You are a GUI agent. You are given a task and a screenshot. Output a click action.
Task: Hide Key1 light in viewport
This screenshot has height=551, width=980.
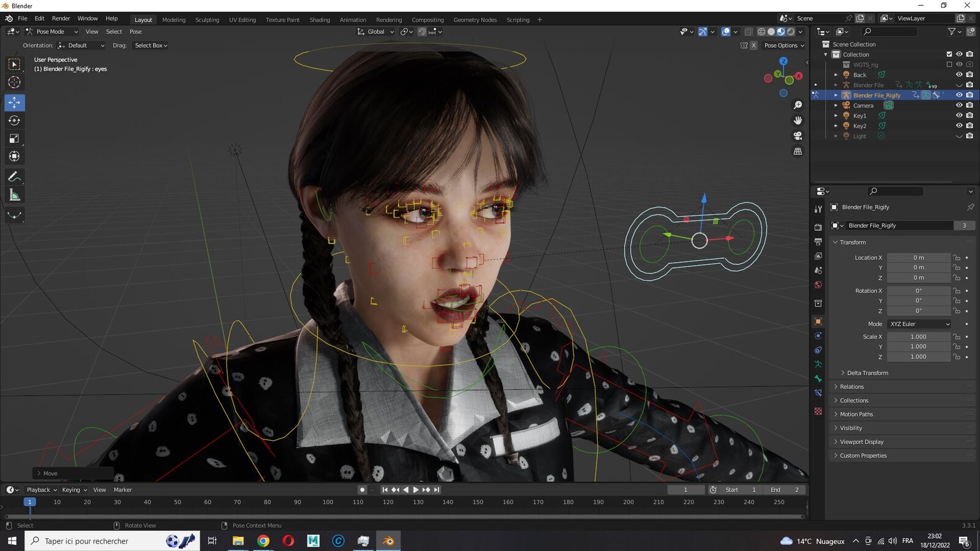click(959, 115)
